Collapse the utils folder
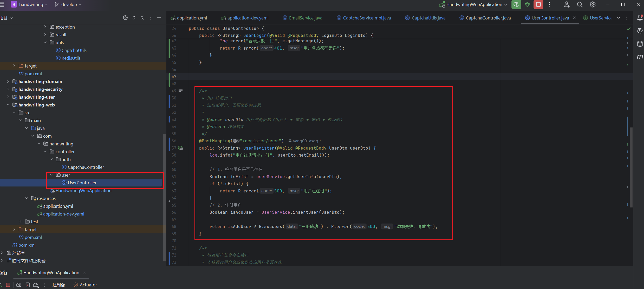Viewport: 644px width, 289px height. (45, 42)
